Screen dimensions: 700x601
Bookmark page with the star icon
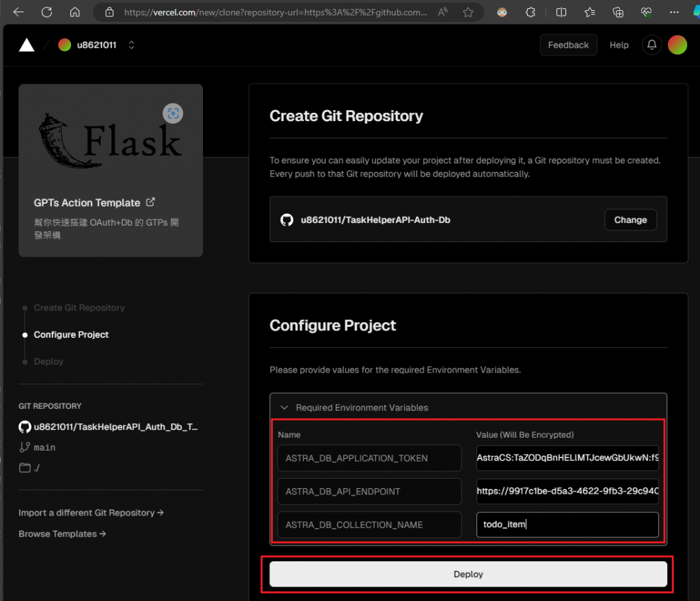468,12
